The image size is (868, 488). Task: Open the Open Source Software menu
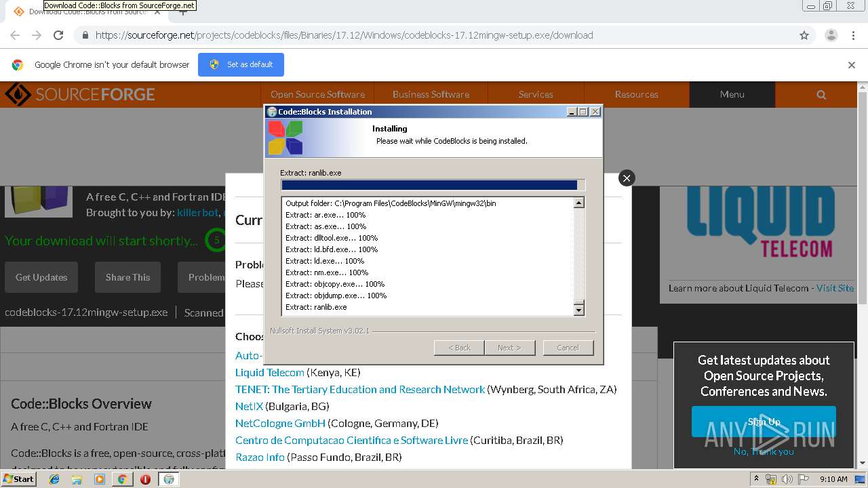(x=317, y=94)
